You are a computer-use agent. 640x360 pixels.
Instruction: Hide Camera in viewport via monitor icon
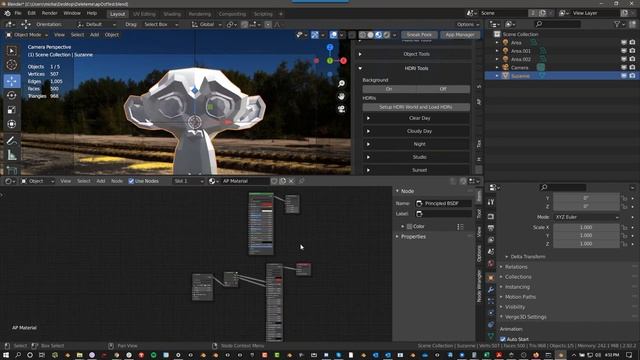(x=624, y=68)
